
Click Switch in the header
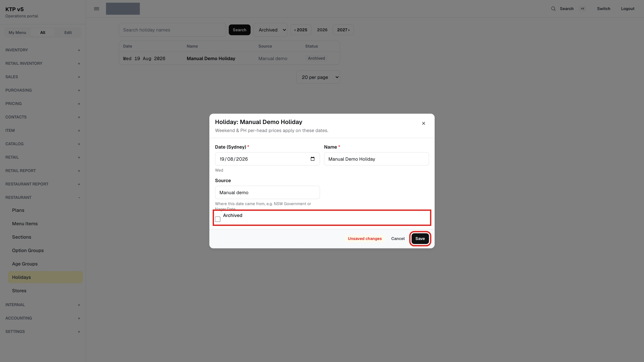tap(604, 9)
